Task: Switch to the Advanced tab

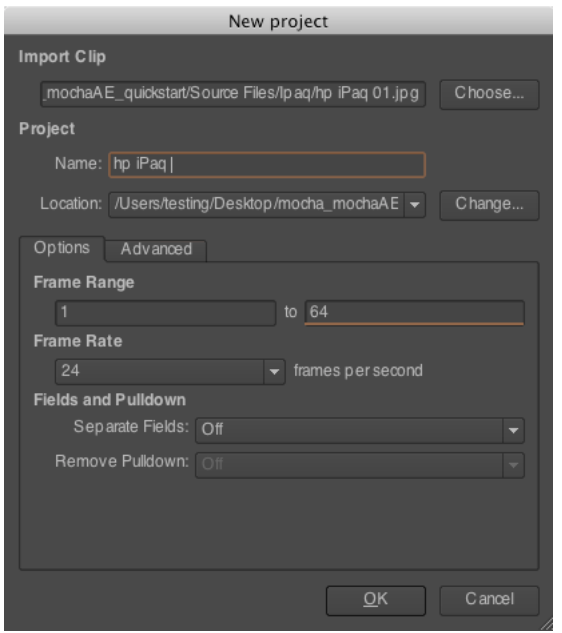Action: tap(156, 250)
